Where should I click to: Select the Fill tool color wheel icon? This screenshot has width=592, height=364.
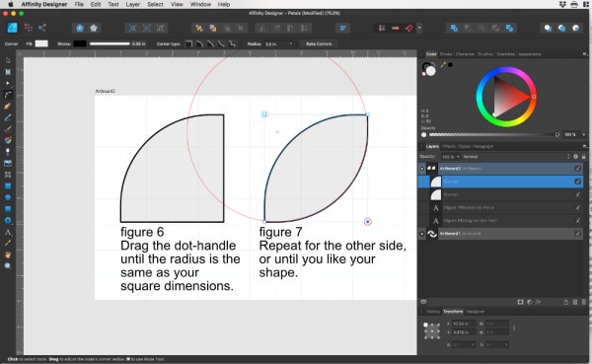(x=8, y=140)
